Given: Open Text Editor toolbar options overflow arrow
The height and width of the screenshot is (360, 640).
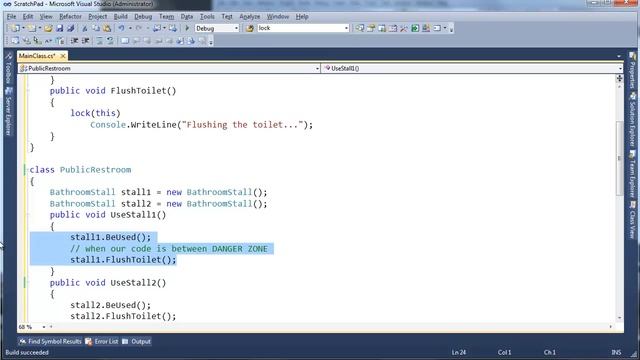Looking at the screenshot, I should 211,41.
